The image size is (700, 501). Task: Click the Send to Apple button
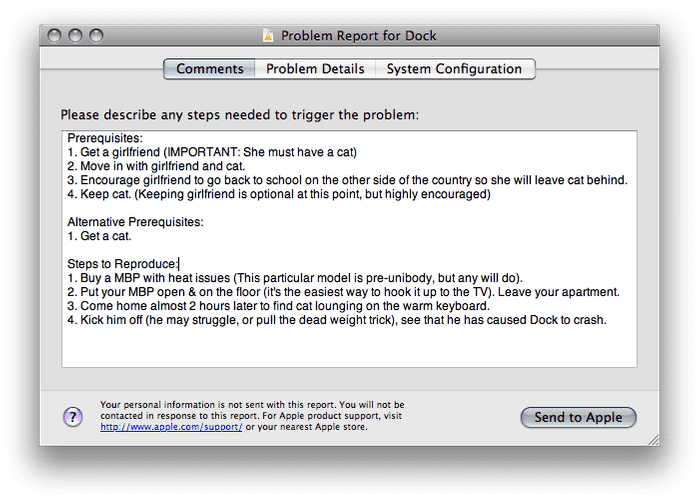(579, 417)
